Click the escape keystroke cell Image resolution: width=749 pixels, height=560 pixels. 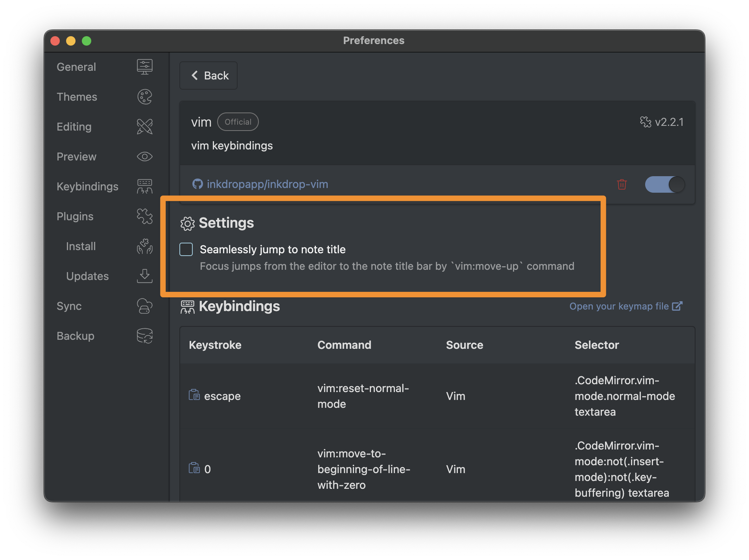coord(222,396)
